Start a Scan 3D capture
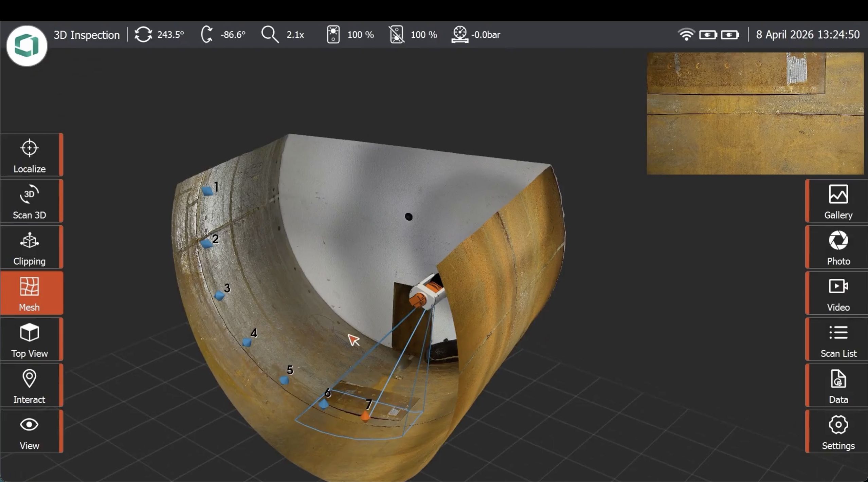The height and width of the screenshot is (482, 868). pos(30,201)
